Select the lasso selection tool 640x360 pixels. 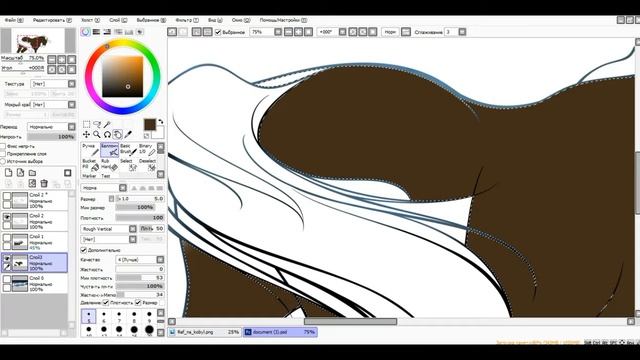tap(97, 124)
